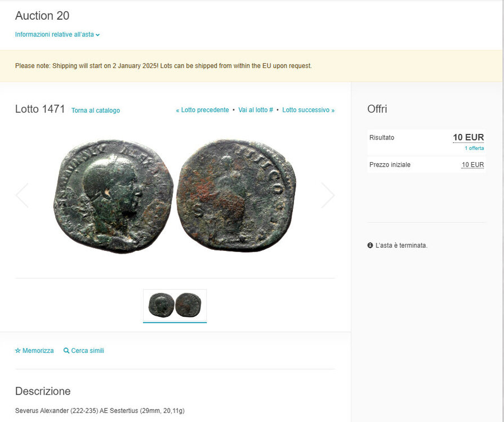Click the right arrow beside the coin image
This screenshot has height=422, width=504.
click(x=328, y=195)
